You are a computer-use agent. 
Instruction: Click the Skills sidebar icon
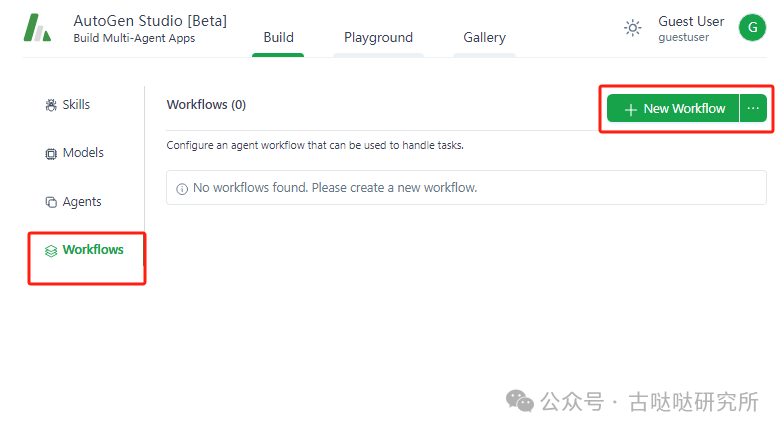(51, 105)
